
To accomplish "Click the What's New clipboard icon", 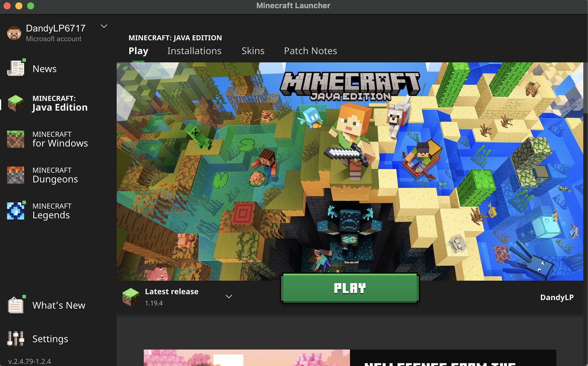I will [x=16, y=305].
